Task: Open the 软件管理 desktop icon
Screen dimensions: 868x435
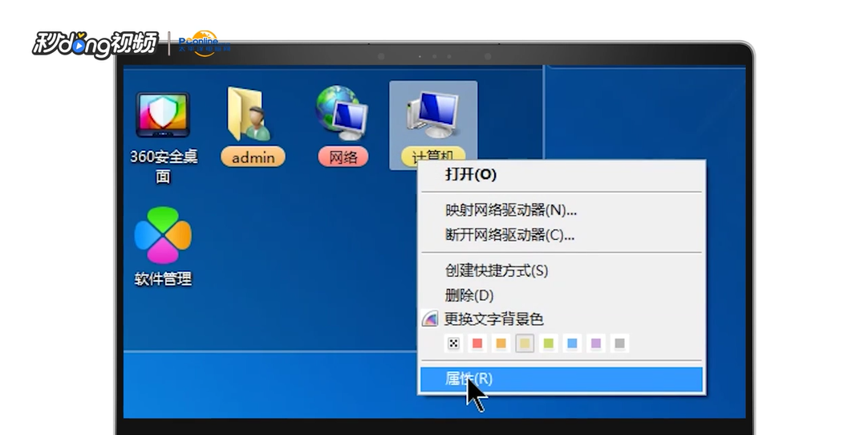Action: 163,235
